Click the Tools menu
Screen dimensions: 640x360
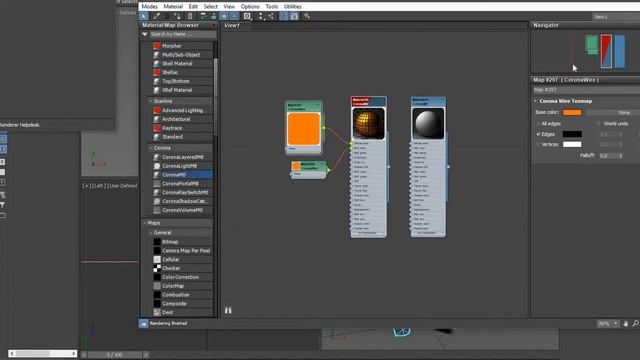(x=271, y=7)
